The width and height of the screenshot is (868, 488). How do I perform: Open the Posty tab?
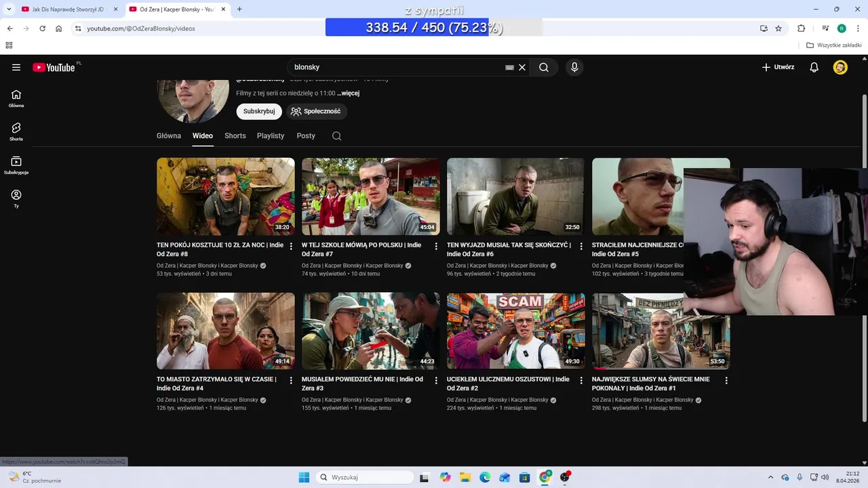click(x=306, y=136)
